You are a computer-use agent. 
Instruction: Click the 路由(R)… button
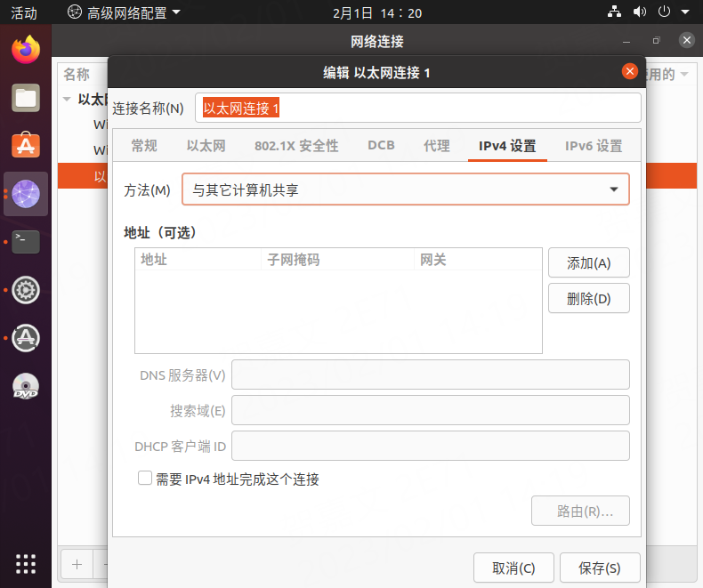point(580,511)
